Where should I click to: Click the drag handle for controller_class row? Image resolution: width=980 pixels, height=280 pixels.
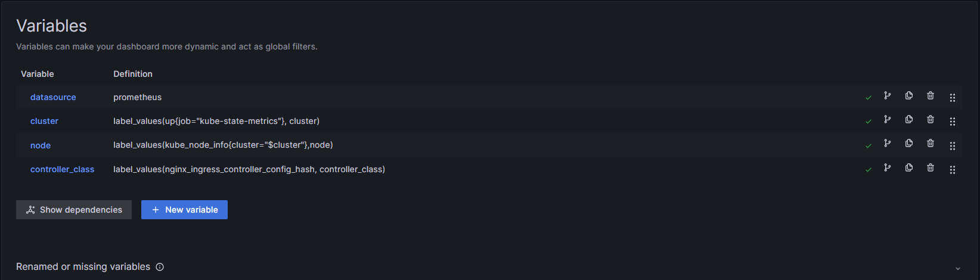point(952,170)
